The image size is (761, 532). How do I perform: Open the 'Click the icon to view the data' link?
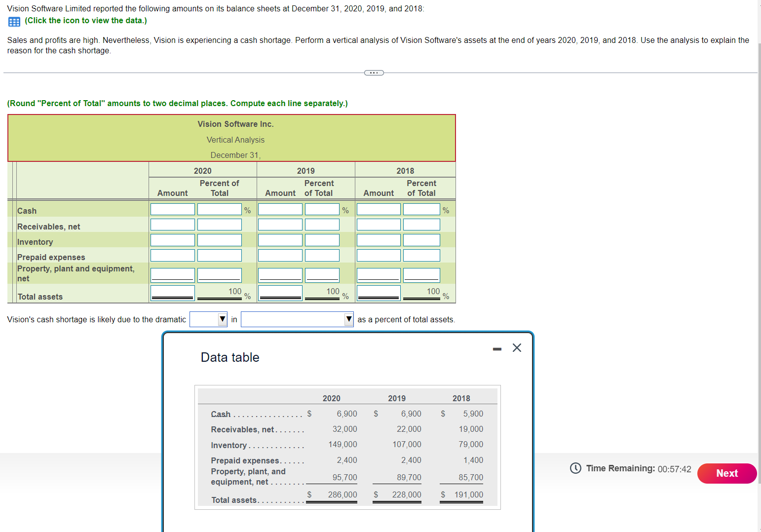[x=86, y=21]
